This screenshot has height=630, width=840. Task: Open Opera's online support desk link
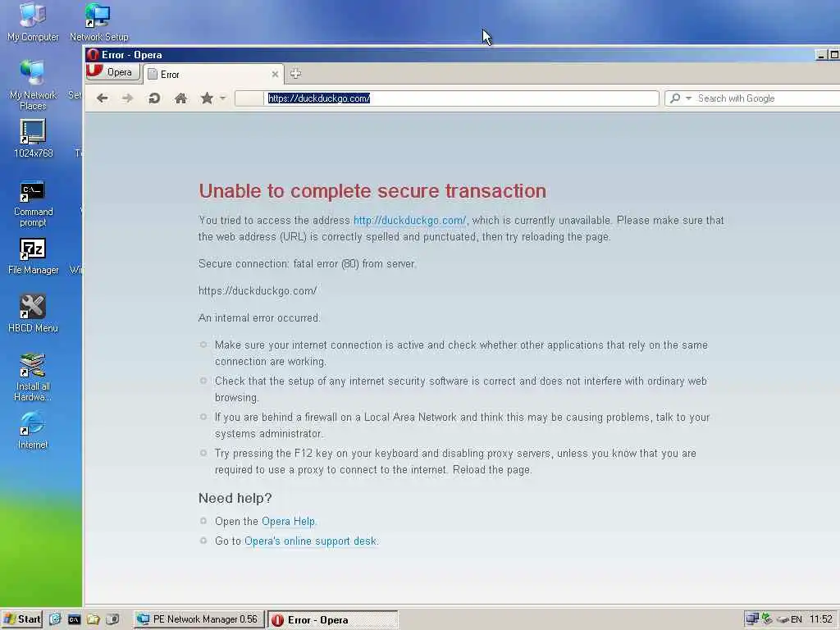click(x=311, y=541)
